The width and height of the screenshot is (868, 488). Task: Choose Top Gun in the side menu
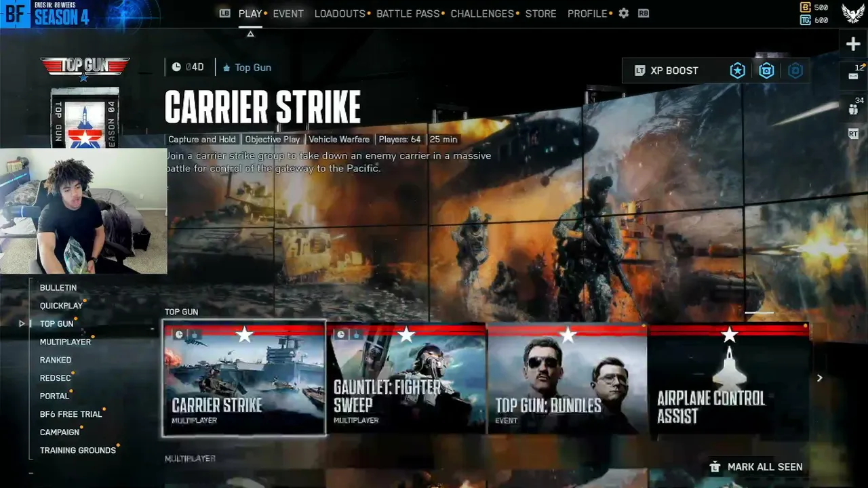click(57, 324)
